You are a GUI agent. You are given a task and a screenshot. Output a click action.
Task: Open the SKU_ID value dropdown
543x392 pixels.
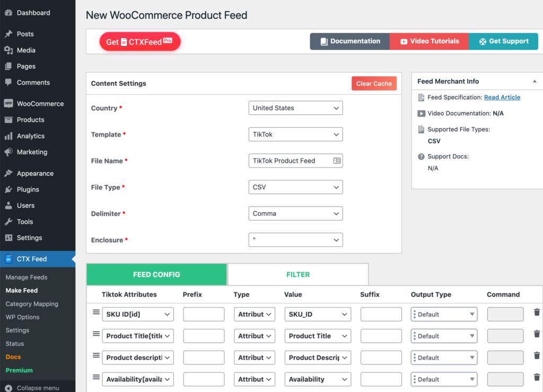click(318, 314)
